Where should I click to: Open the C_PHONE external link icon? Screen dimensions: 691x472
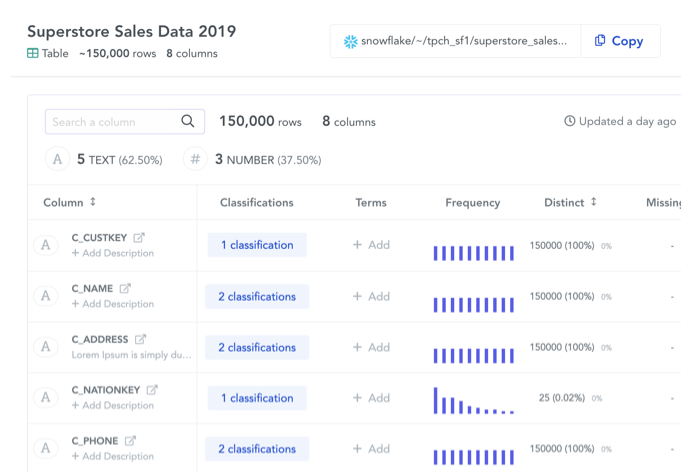pos(130,441)
